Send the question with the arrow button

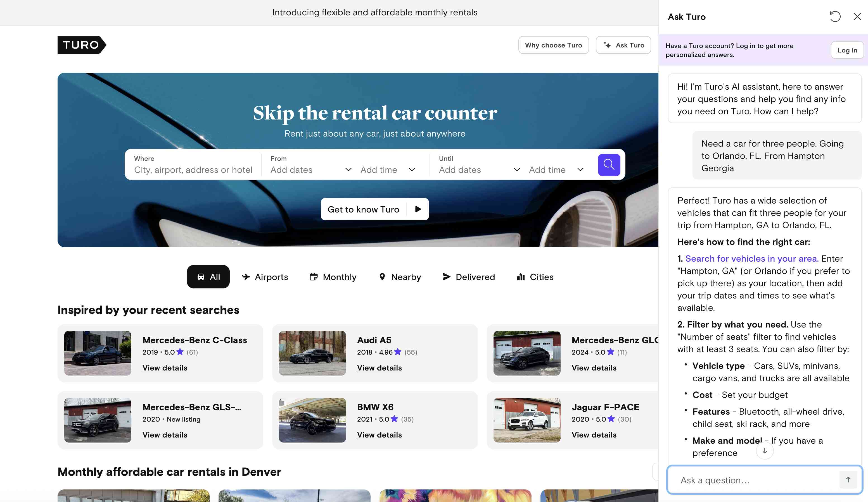[x=848, y=480]
